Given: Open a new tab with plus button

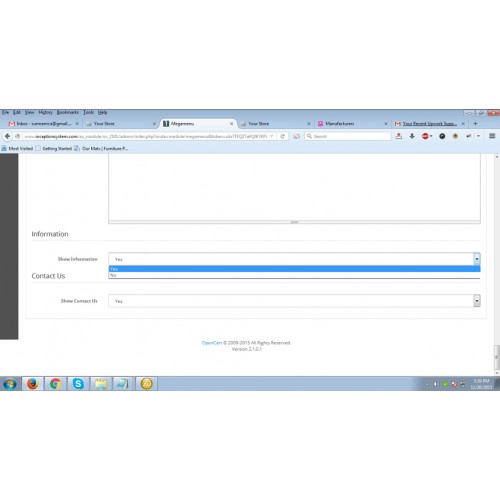Looking at the screenshot, I should click(x=475, y=123).
